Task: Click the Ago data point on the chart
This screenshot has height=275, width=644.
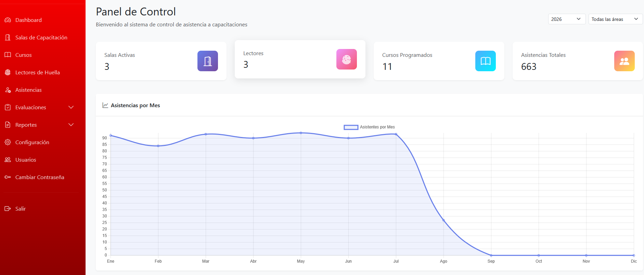Action: tap(443, 220)
